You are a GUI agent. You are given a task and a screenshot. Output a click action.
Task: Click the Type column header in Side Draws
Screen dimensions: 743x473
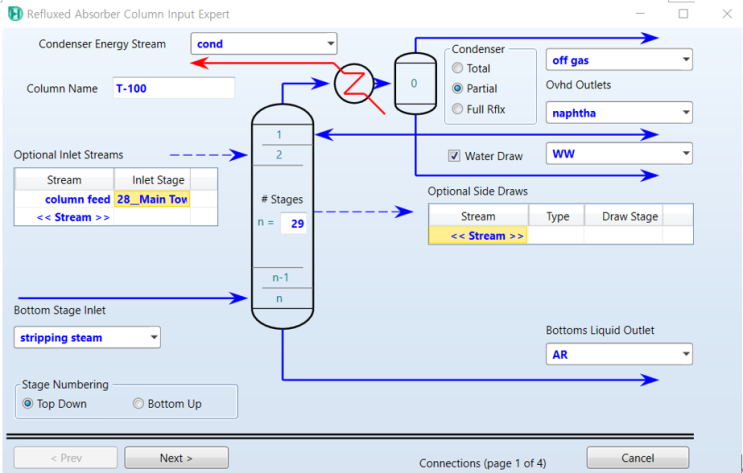(557, 217)
